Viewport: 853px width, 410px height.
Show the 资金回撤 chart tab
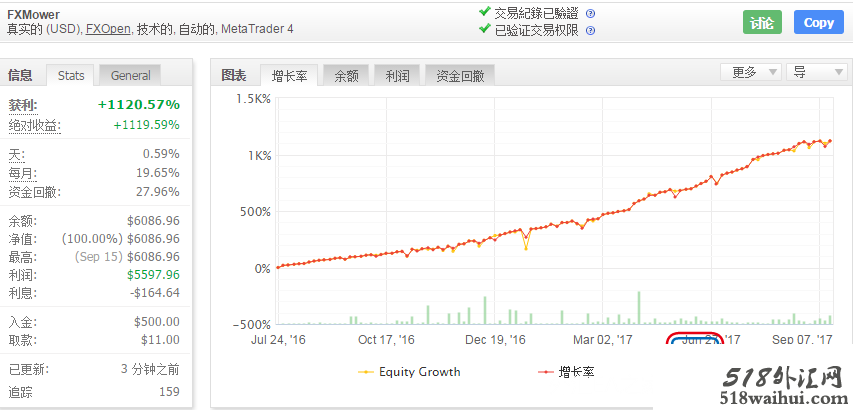460,75
